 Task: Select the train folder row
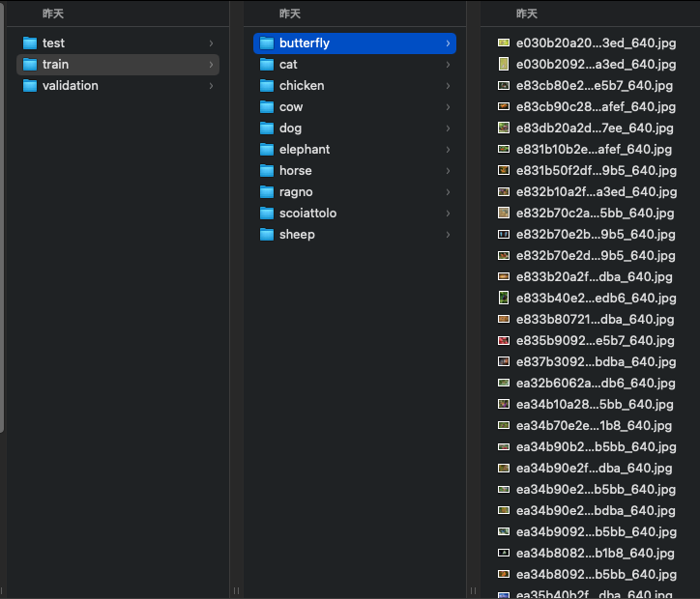[116, 65]
